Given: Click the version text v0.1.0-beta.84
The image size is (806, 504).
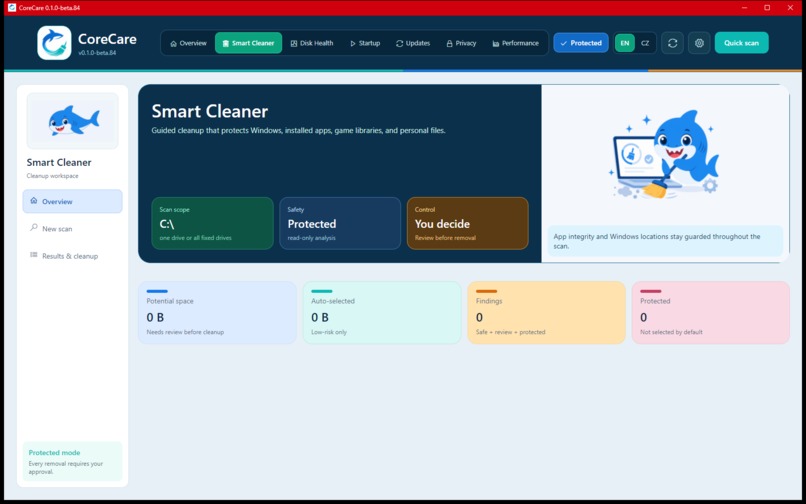Looking at the screenshot, I should 97,53.
